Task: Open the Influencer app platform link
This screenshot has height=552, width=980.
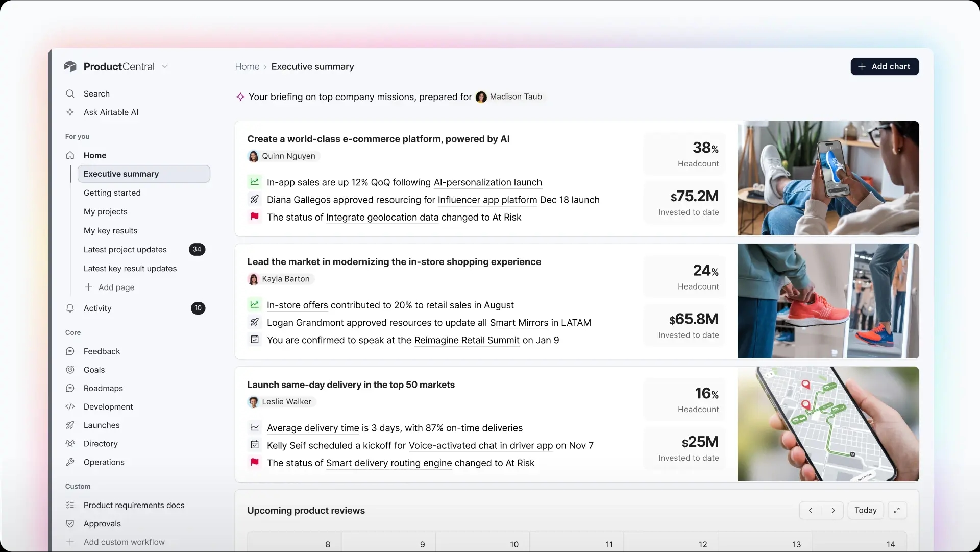Action: pos(487,200)
